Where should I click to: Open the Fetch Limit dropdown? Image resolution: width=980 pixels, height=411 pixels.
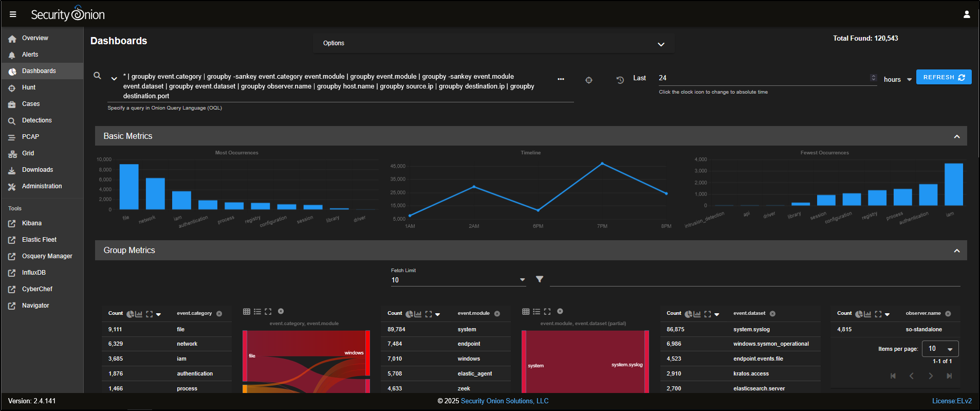pyautogui.click(x=522, y=280)
